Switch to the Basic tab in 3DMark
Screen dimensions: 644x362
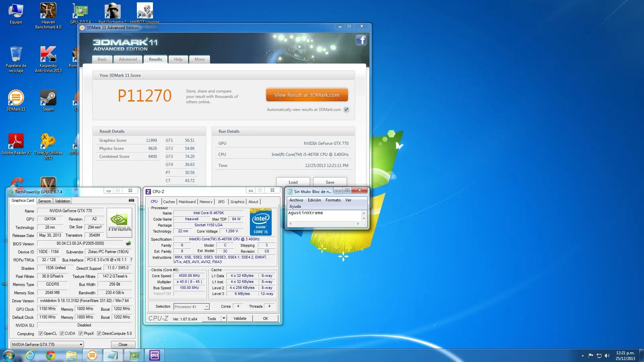pos(102,59)
